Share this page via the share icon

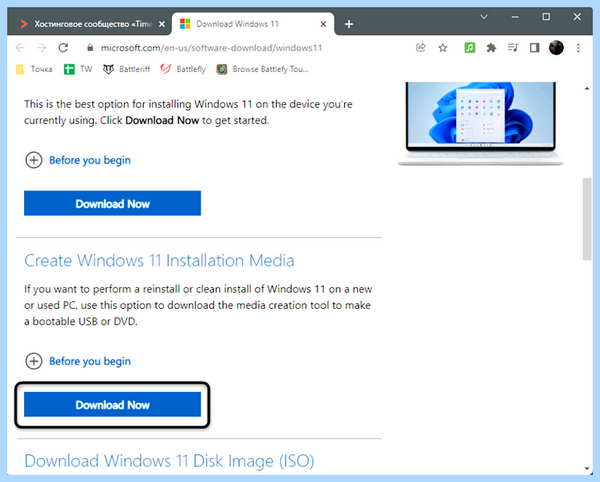tap(421, 48)
